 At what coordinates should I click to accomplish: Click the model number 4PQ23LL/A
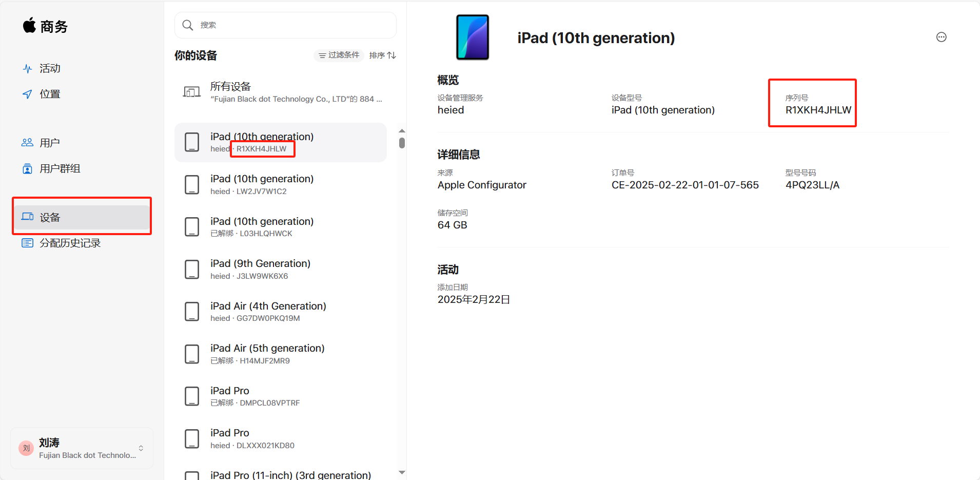coord(813,185)
